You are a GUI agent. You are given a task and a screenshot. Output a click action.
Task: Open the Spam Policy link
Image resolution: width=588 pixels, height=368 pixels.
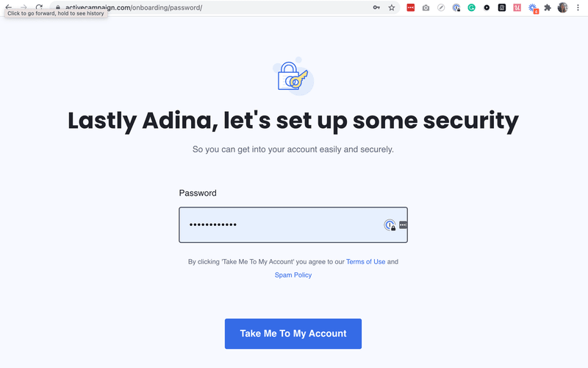tap(293, 275)
